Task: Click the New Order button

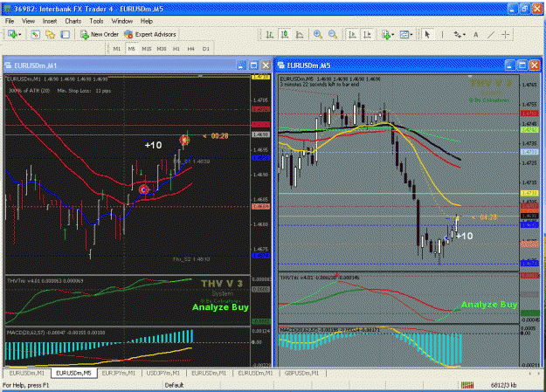Action: 100,34
